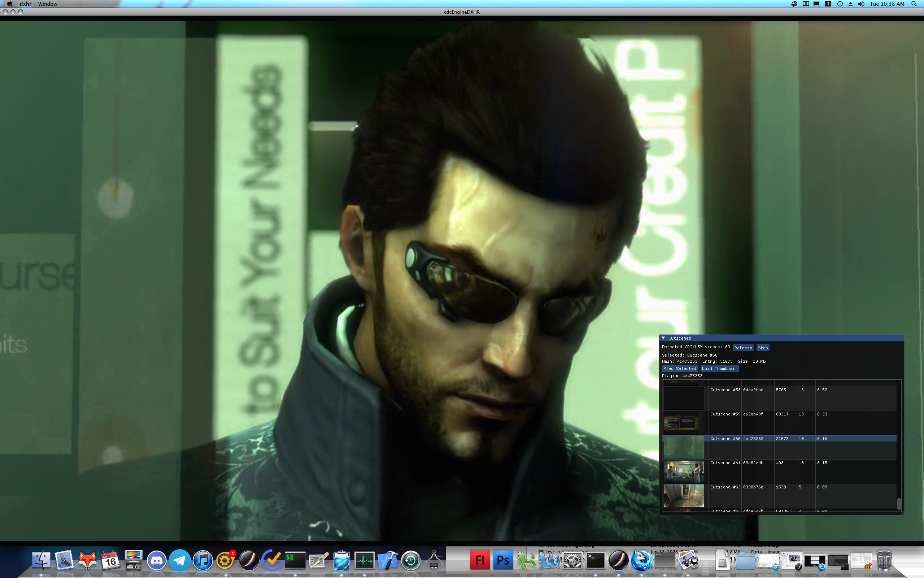Image resolution: width=924 pixels, height=578 pixels.
Task: Open Xcode from the Dock
Action: (x=388, y=561)
